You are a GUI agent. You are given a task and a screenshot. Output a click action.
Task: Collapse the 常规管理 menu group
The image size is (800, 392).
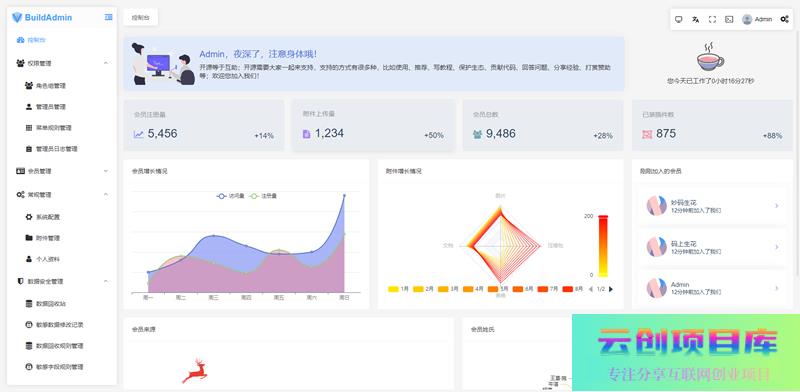tap(106, 194)
